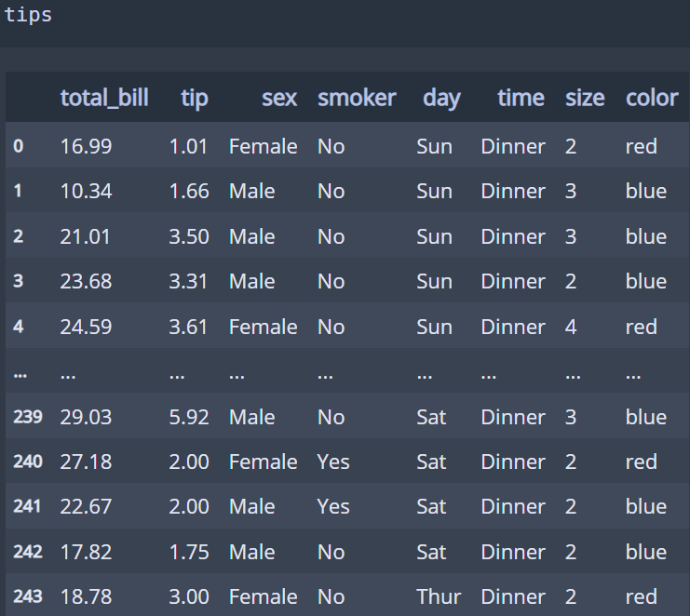Click total_bill value 16.99
The width and height of the screenshot is (690, 616).
tap(86, 146)
